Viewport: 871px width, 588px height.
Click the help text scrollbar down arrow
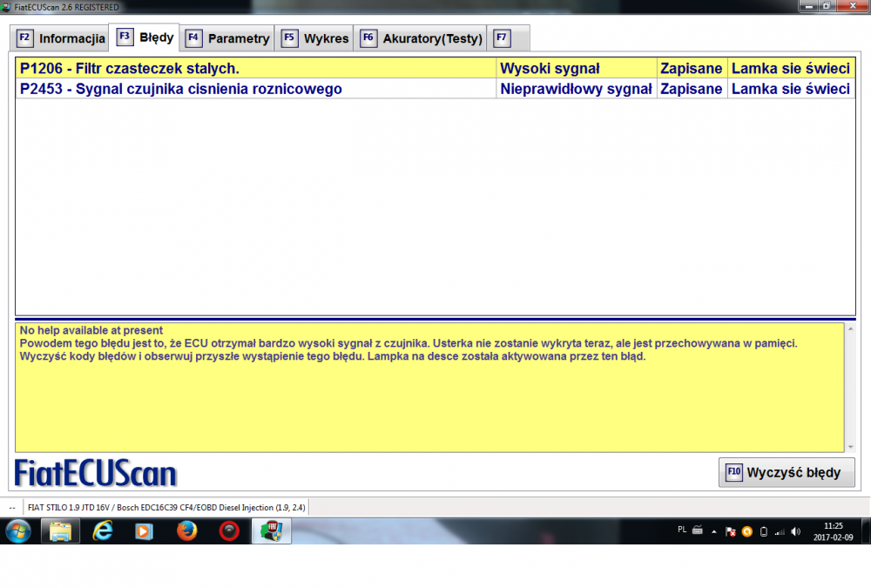coord(850,447)
